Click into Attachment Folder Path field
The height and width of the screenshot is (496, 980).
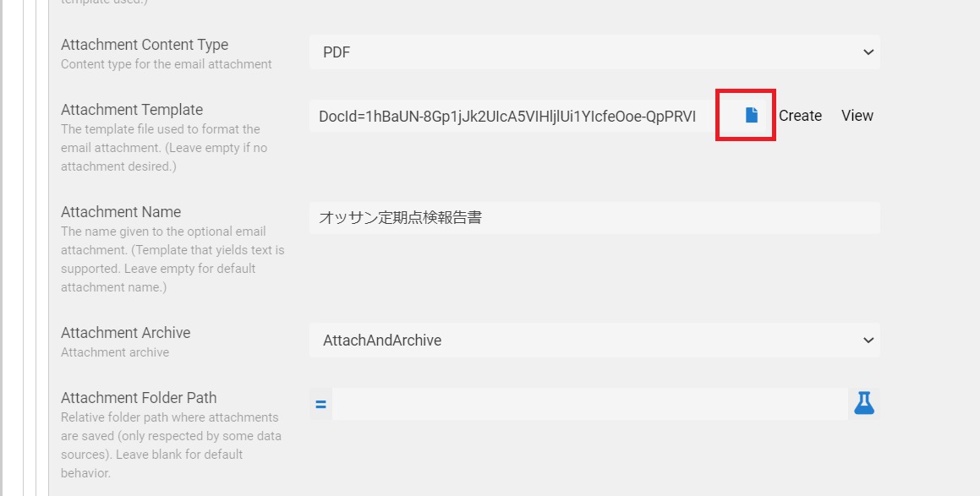tap(589, 404)
